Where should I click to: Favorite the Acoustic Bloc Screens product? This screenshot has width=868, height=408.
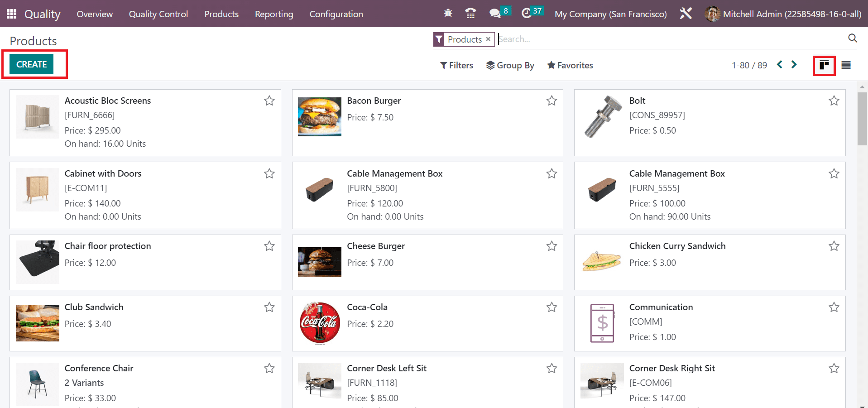(269, 101)
